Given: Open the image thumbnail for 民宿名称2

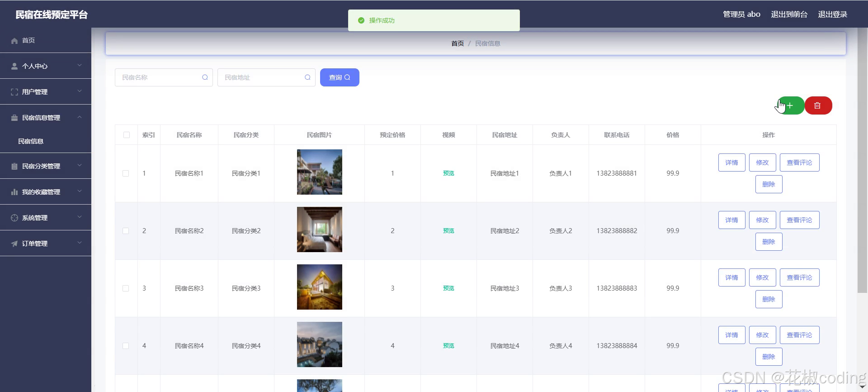Looking at the screenshot, I should click(320, 229).
